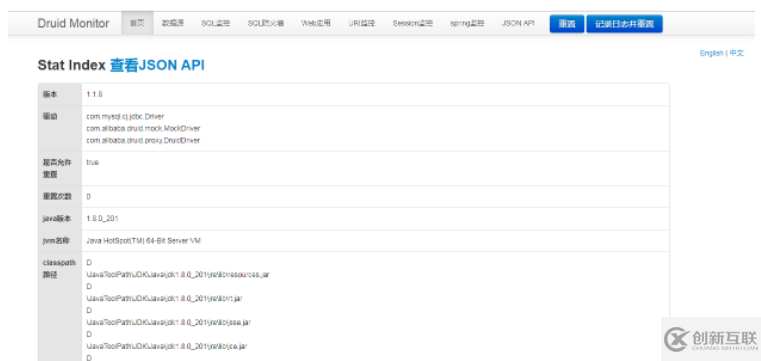
Task: Select com.mysql.cj.jdbc.Driver text
Action: (125, 116)
